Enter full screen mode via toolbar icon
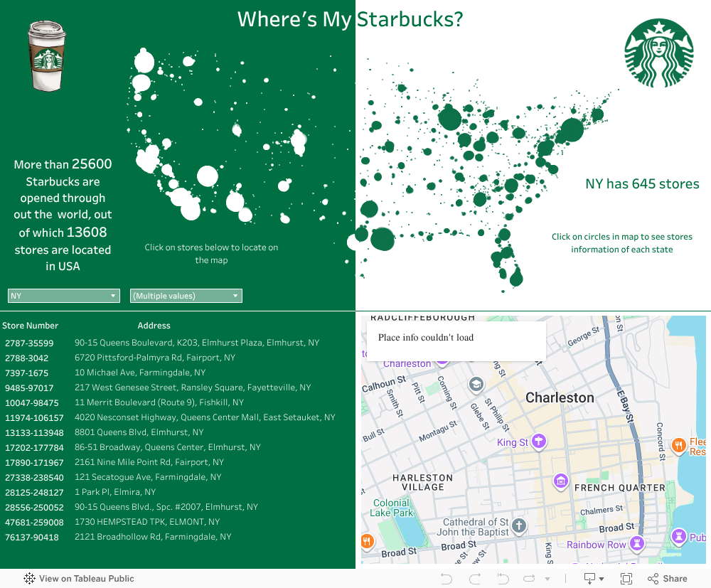Screen dimensions: 711x588 (x=626, y=579)
